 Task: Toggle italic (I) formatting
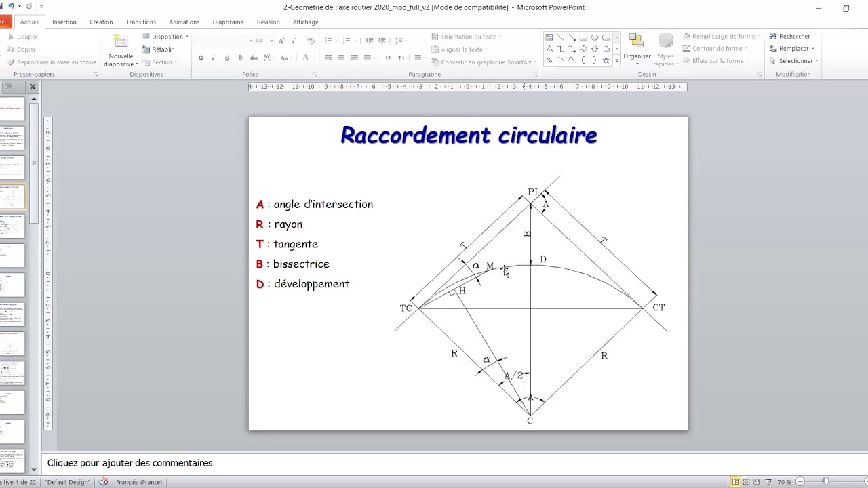(x=214, y=58)
